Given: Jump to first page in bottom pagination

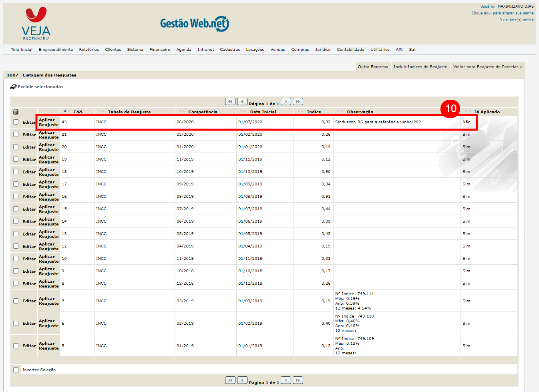Looking at the screenshot, I should coord(230,380).
